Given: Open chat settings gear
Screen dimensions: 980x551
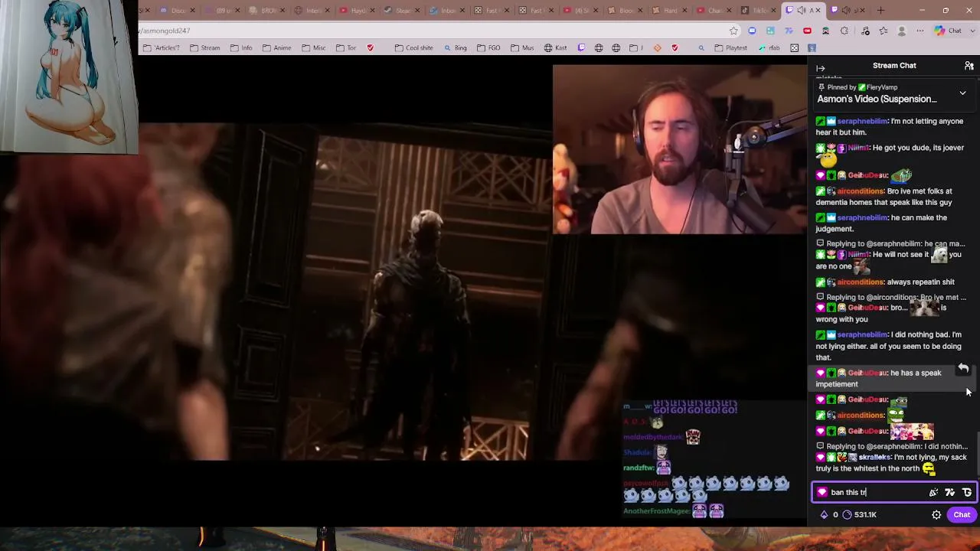Looking at the screenshot, I should click(936, 515).
